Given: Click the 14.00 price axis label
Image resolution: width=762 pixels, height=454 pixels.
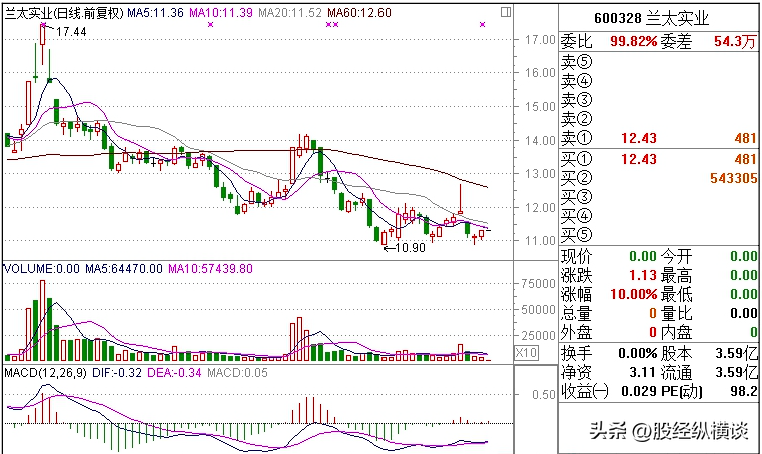Looking at the screenshot, I should click(x=540, y=141).
